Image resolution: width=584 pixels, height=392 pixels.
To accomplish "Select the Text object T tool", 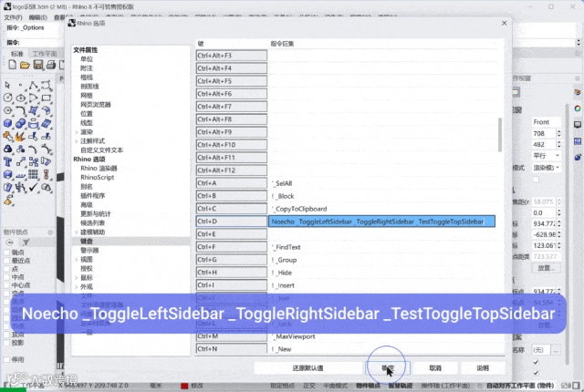I will pyautogui.click(x=8, y=161).
